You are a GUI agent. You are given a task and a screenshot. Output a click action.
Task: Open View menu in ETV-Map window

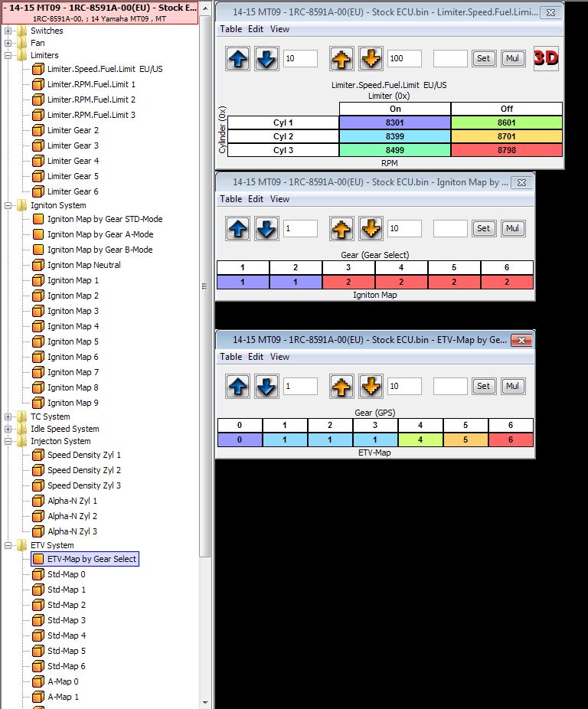coord(279,357)
